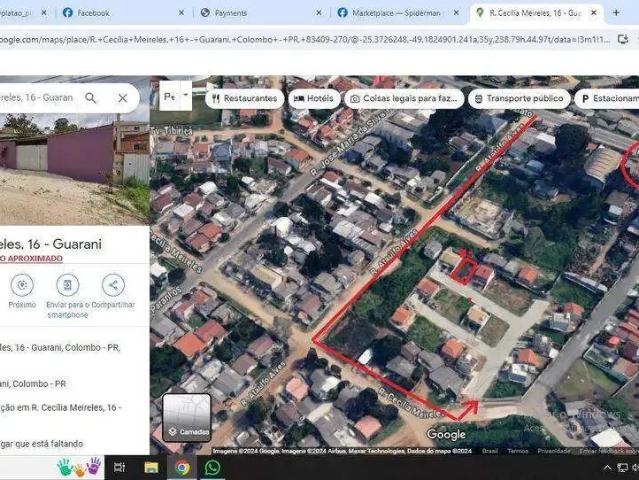Click the Chrome icon on the taskbar
This screenshot has height=480, width=639.
pos(183,467)
